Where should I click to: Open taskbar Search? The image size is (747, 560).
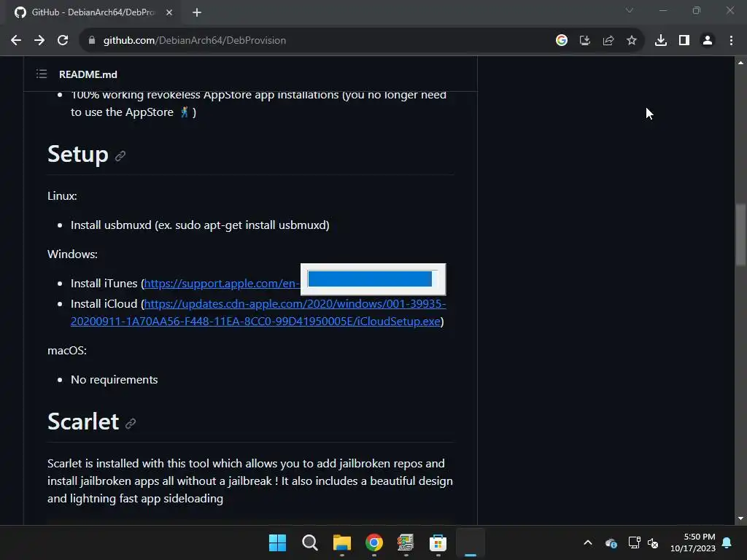click(309, 542)
